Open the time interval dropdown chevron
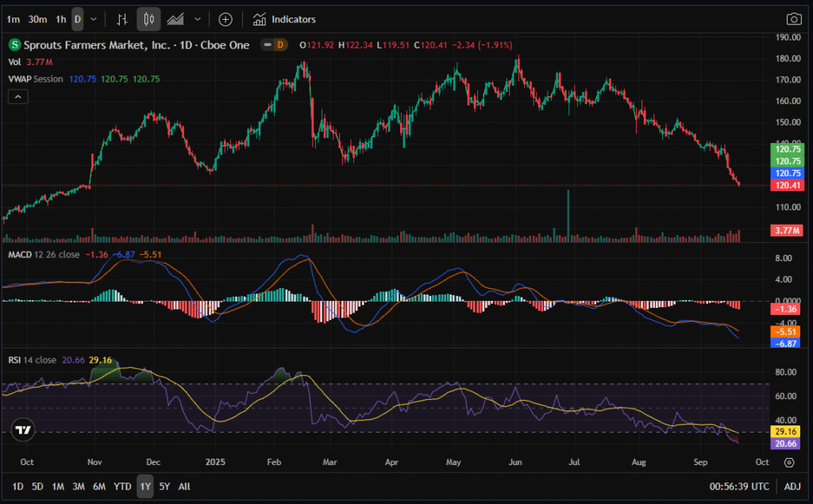Image resolution: width=813 pixels, height=504 pixels. click(94, 19)
